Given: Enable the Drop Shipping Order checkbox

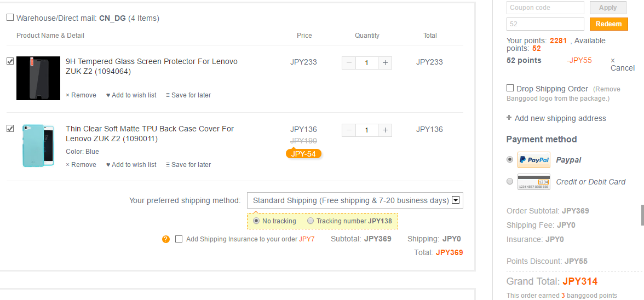Looking at the screenshot, I should point(510,88).
